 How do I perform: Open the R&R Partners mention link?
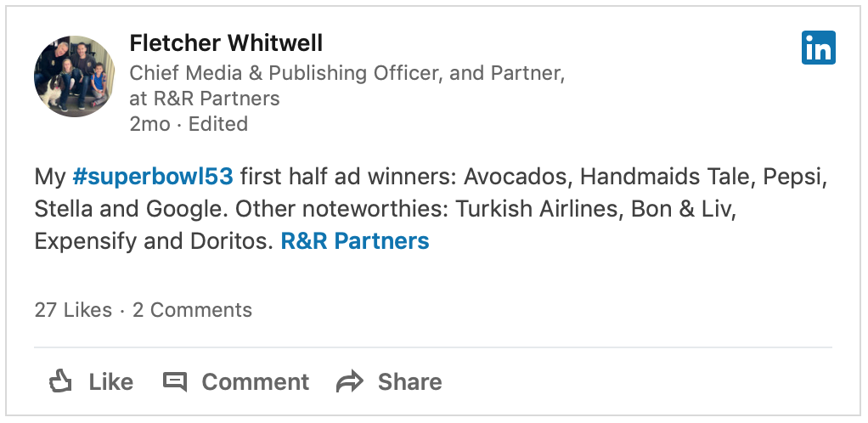355,241
